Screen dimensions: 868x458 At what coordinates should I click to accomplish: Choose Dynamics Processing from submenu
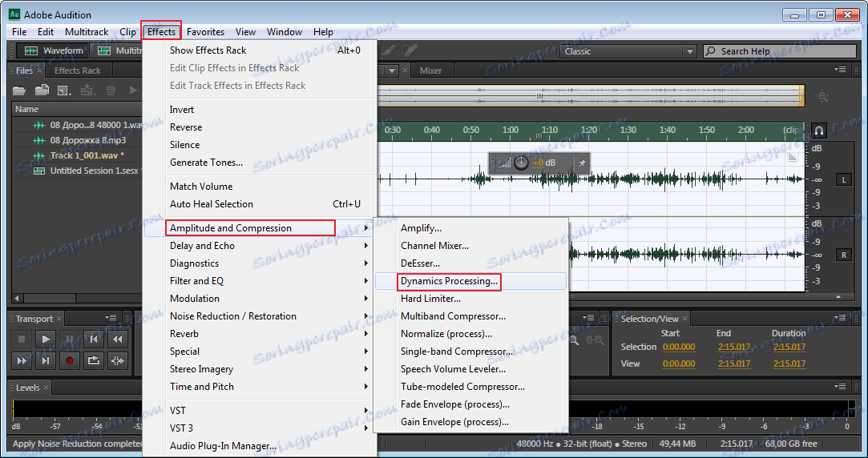pos(470,281)
